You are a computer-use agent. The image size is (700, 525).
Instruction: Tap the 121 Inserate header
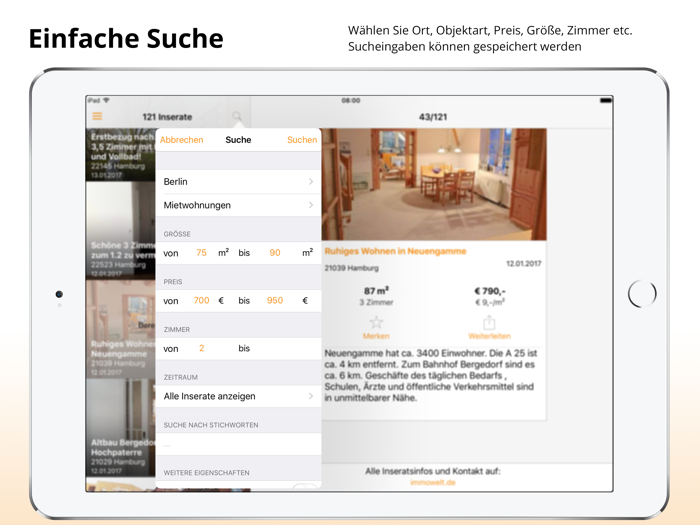(x=167, y=117)
